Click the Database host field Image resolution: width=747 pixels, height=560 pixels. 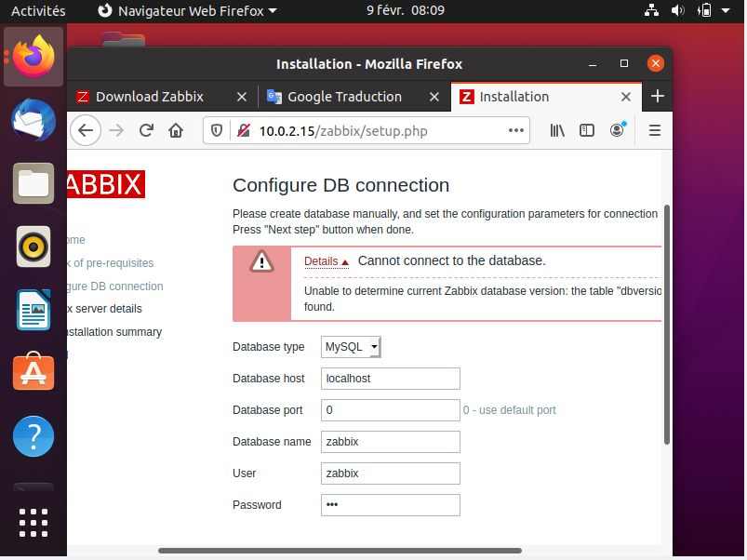[x=390, y=379]
